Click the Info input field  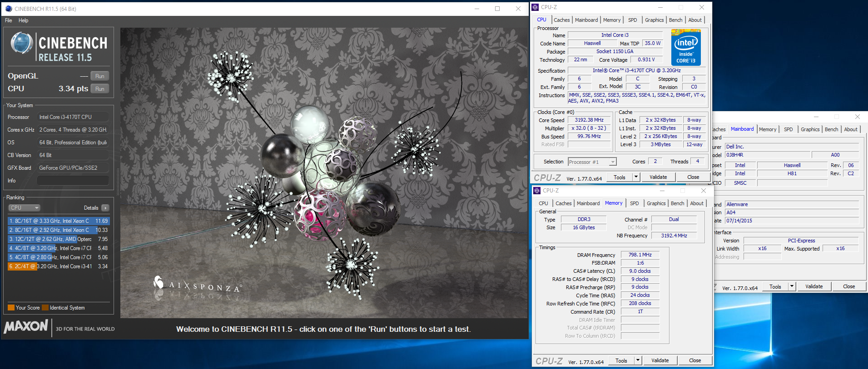[x=73, y=181]
